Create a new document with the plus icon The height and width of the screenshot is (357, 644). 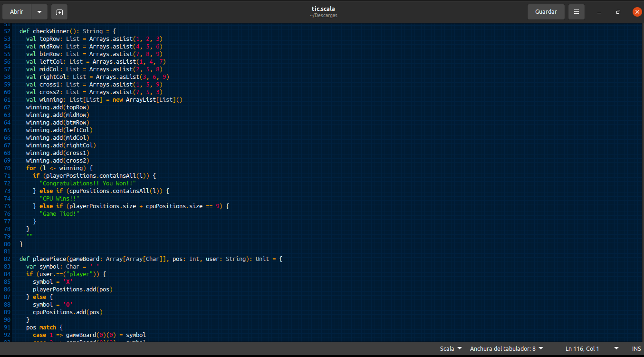59,11
